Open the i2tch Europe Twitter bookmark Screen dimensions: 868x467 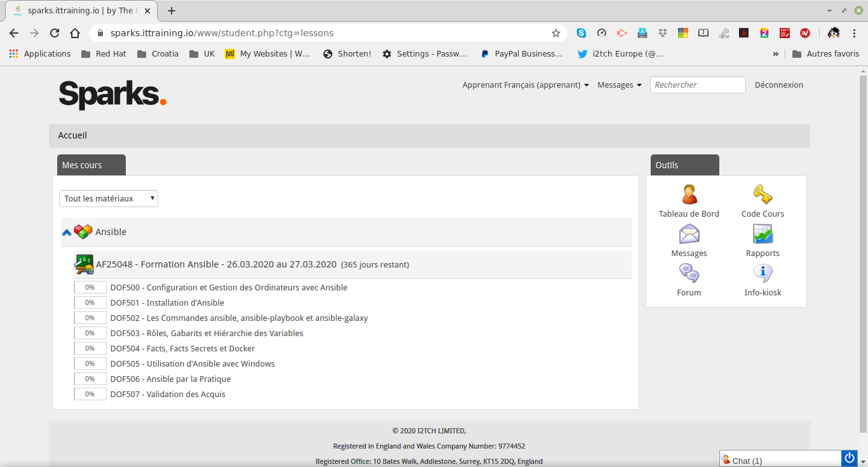point(620,54)
